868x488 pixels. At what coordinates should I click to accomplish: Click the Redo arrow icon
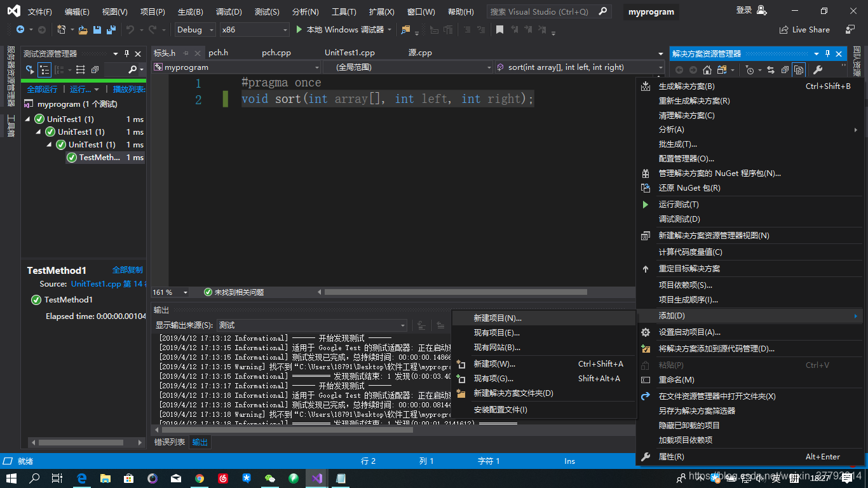(x=153, y=29)
